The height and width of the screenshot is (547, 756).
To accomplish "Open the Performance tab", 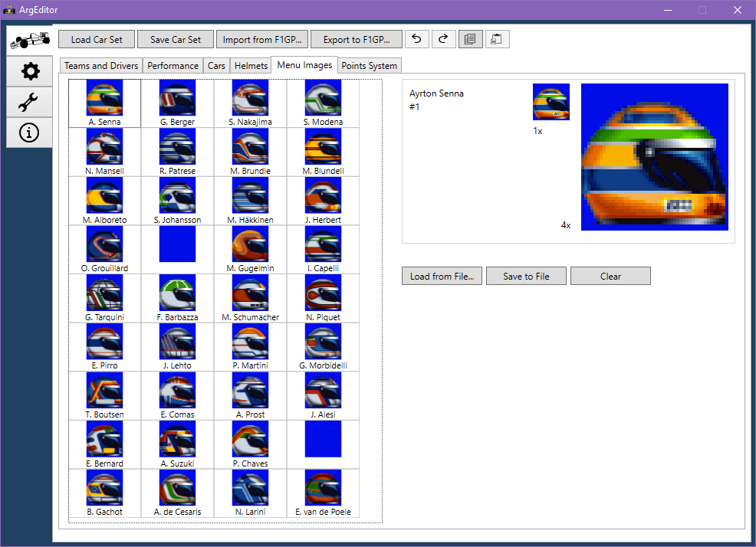I will pyautogui.click(x=173, y=66).
